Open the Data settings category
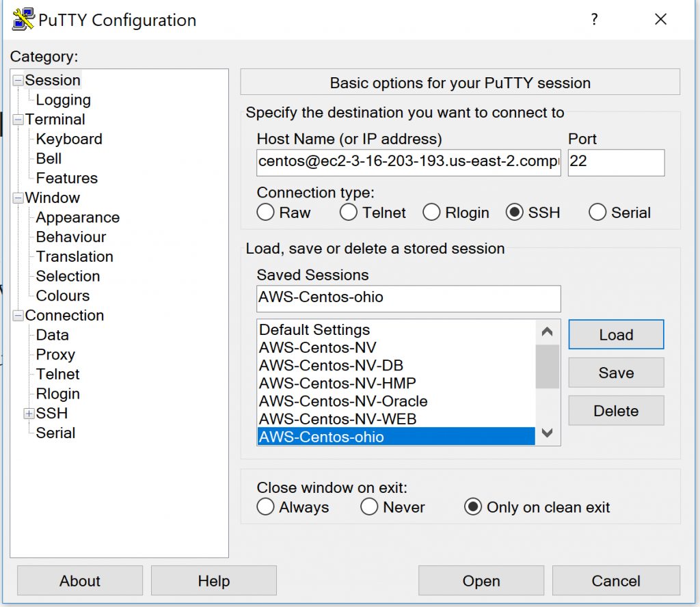Screen dimensions: 700x607 (52, 335)
